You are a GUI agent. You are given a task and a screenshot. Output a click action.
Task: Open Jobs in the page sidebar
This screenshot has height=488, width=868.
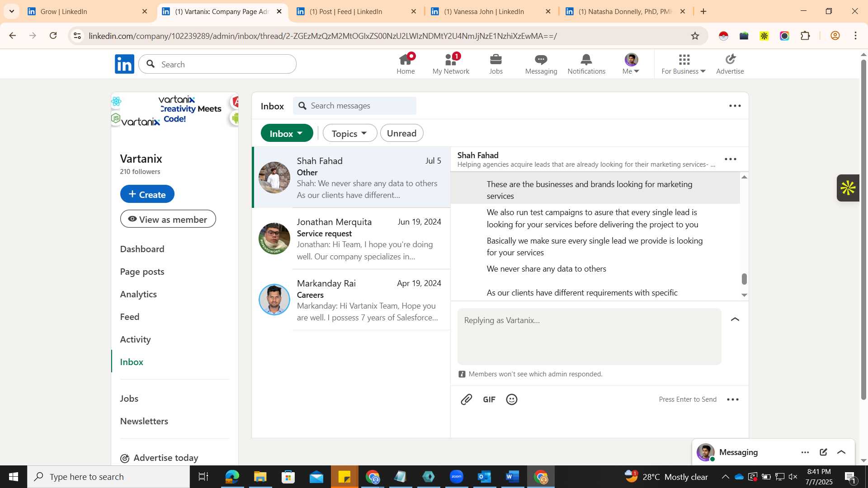point(129,399)
